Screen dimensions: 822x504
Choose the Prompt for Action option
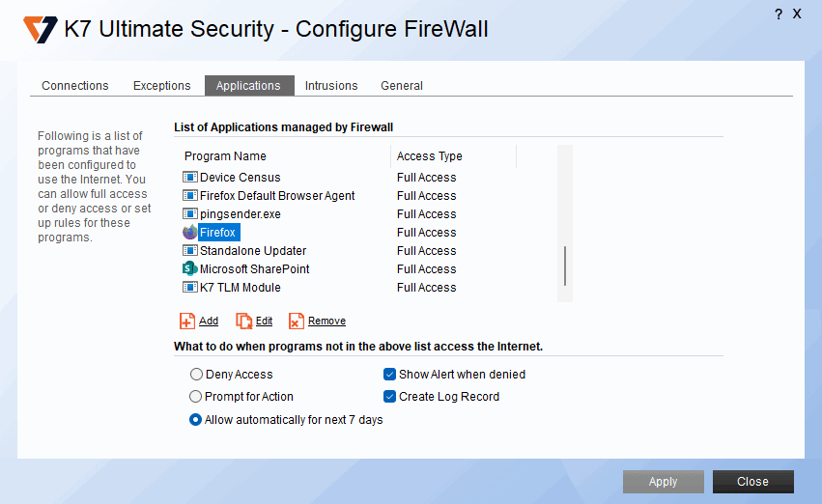197,397
